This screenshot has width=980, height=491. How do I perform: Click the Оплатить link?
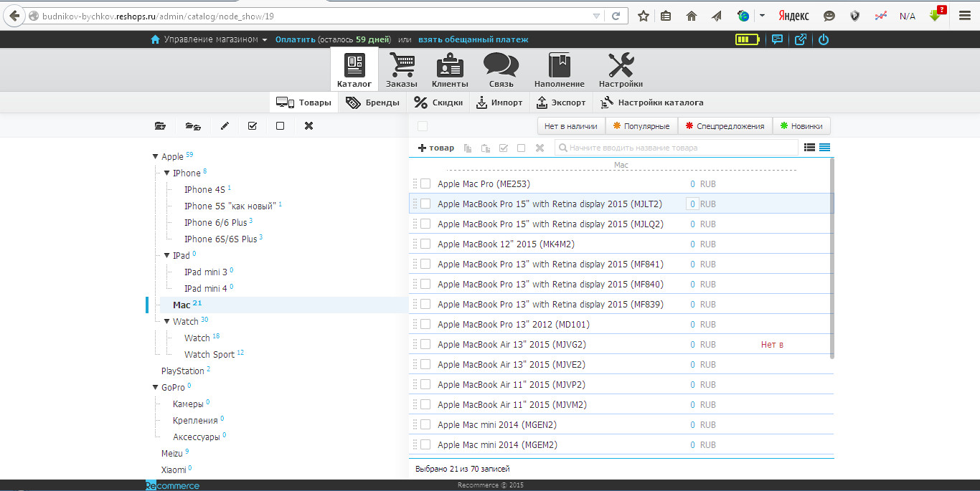[x=295, y=39]
